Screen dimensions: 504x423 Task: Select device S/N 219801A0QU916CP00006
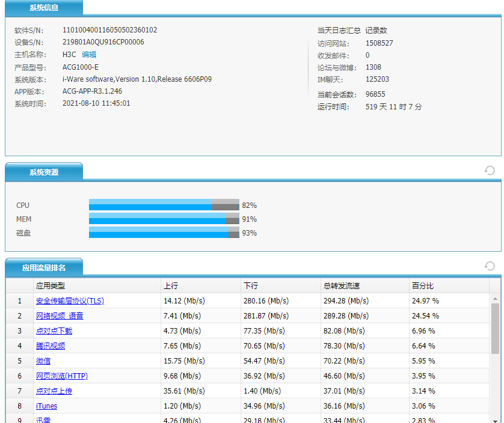pyautogui.click(x=103, y=42)
